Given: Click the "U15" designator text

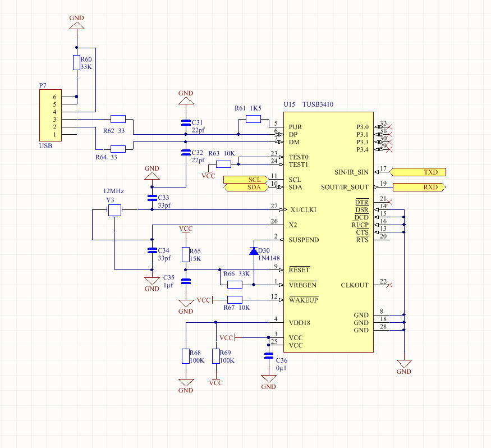Looking at the screenshot, I should pos(290,104).
